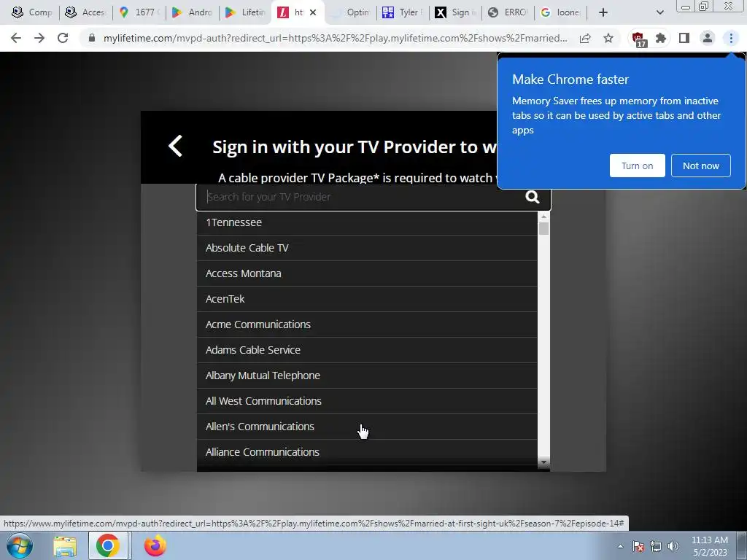Click the provider list scrollbar thumb

point(543,228)
